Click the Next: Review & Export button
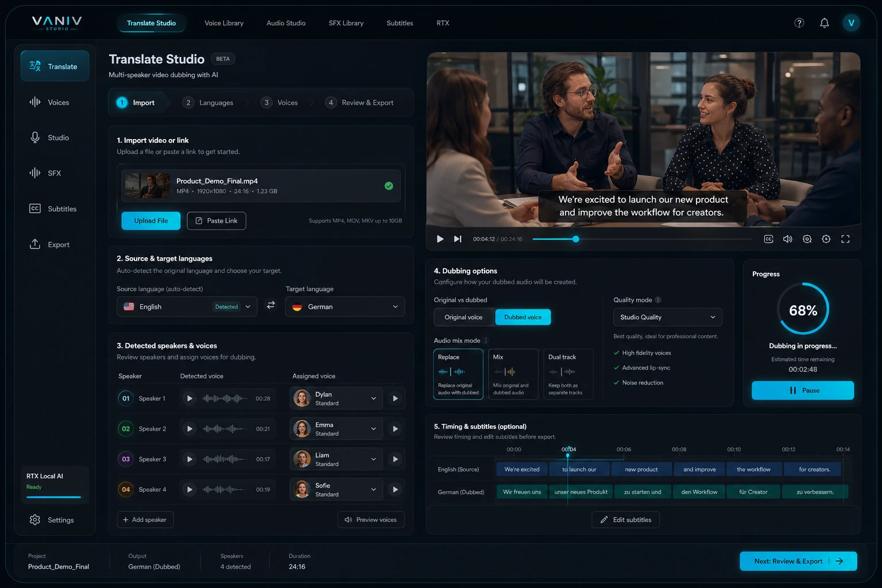The height and width of the screenshot is (588, 882). (798, 561)
